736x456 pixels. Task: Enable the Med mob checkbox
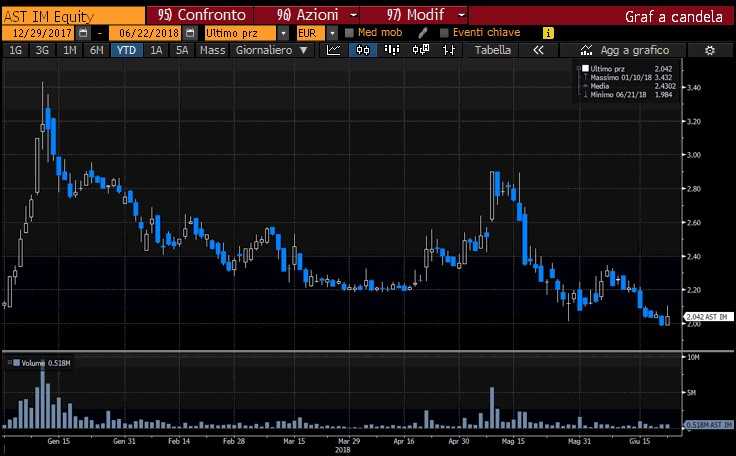click(349, 33)
